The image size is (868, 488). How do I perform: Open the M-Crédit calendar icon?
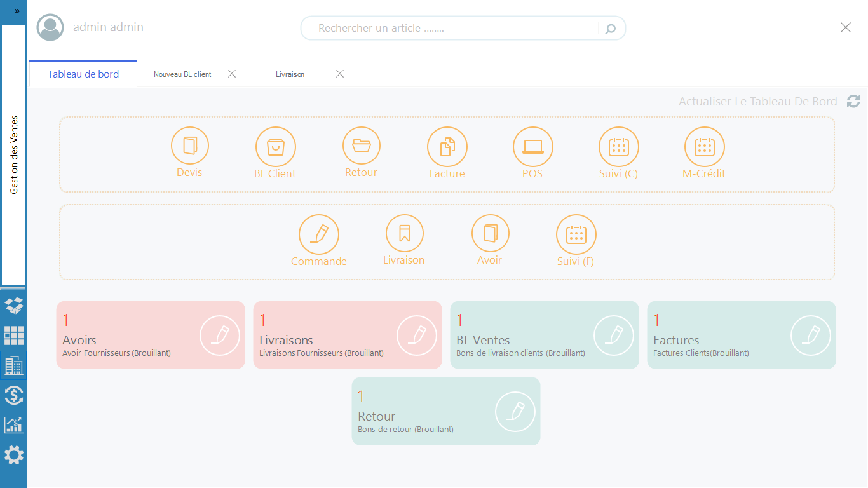click(704, 147)
